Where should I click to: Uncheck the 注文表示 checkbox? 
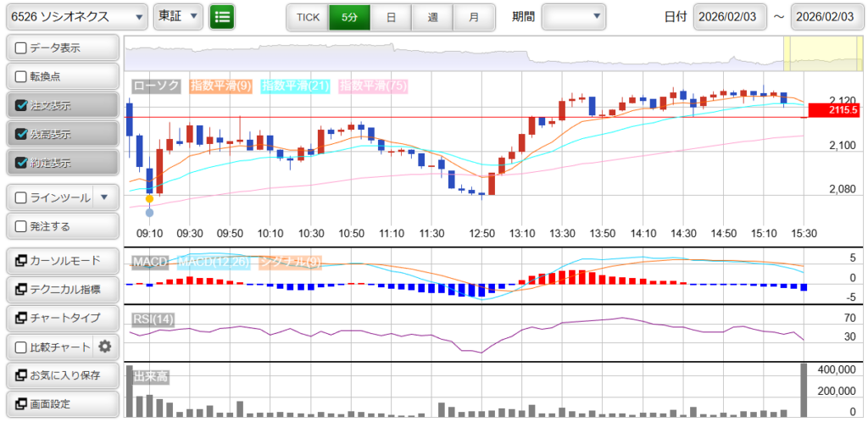22,106
